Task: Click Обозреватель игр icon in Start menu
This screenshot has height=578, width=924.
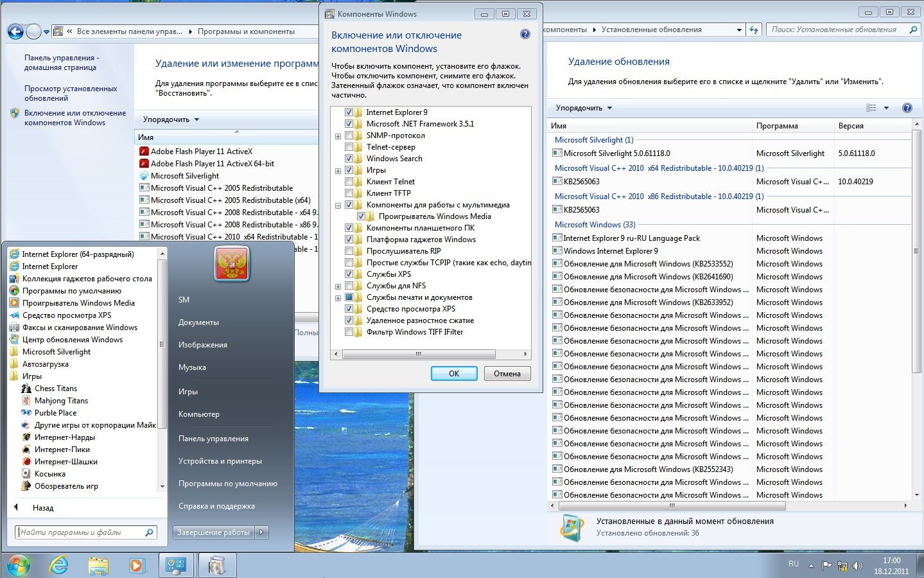Action: [26, 486]
